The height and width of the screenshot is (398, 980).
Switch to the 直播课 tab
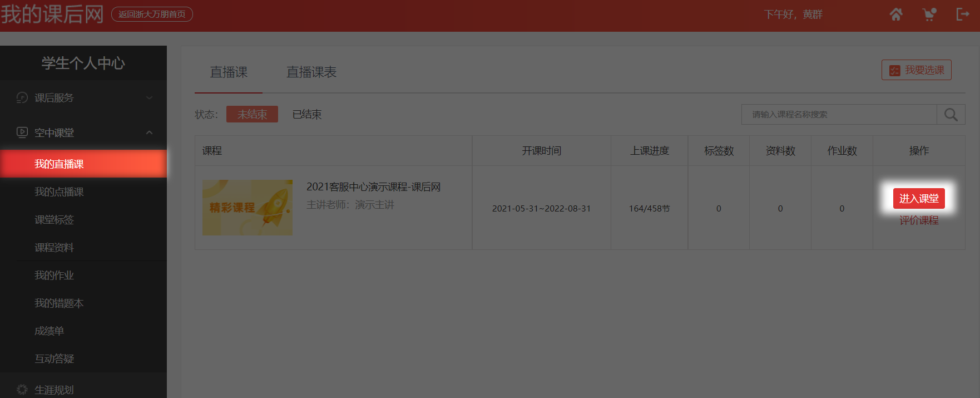[229, 72]
